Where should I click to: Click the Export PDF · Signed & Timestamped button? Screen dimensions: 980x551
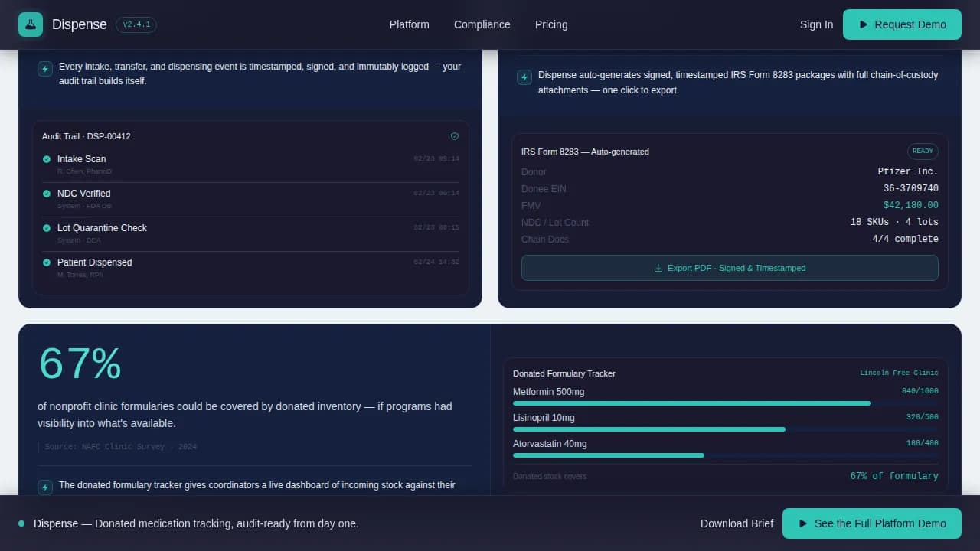click(730, 268)
